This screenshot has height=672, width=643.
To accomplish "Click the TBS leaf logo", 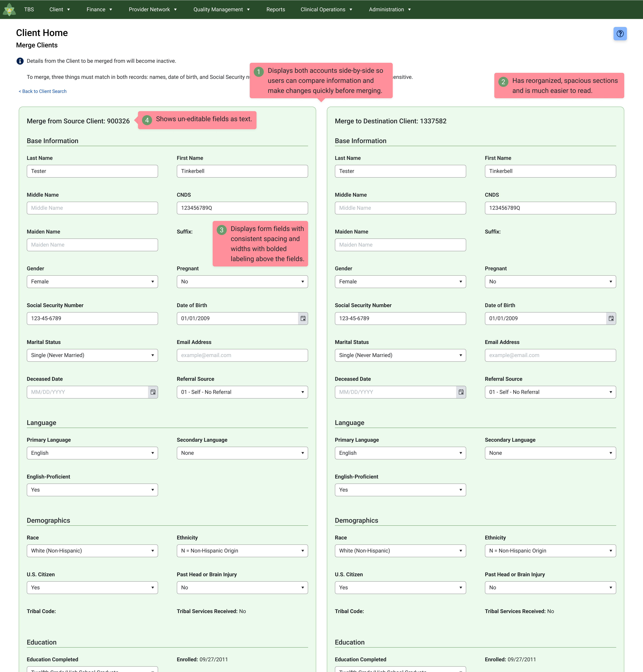I will pos(9,10).
